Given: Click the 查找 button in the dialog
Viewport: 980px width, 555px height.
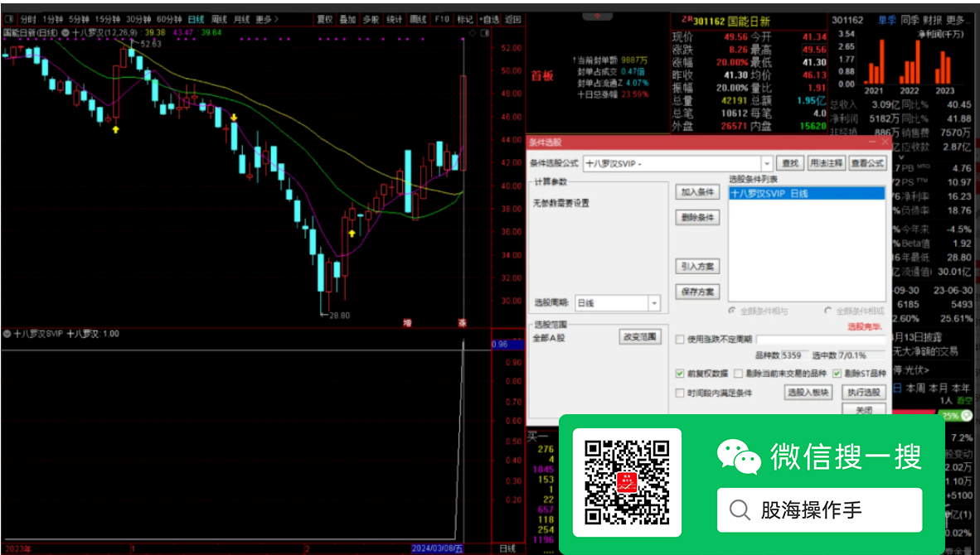Looking at the screenshot, I should click(x=790, y=163).
